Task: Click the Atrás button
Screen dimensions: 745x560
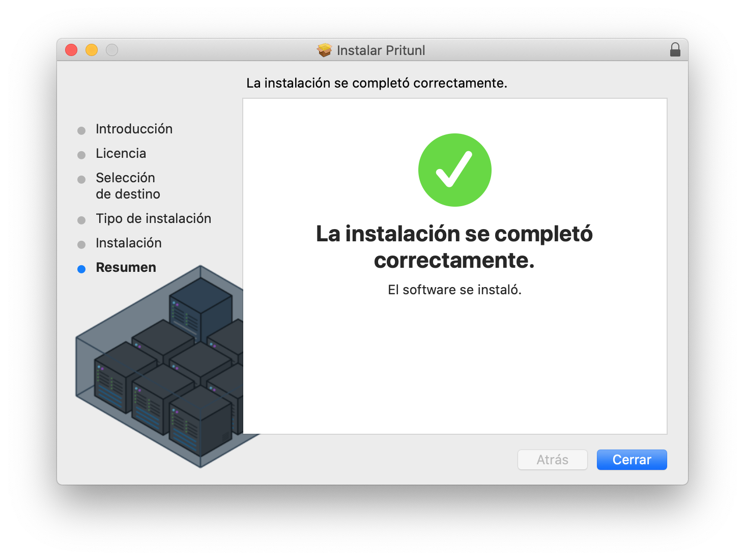Action: tap(553, 460)
